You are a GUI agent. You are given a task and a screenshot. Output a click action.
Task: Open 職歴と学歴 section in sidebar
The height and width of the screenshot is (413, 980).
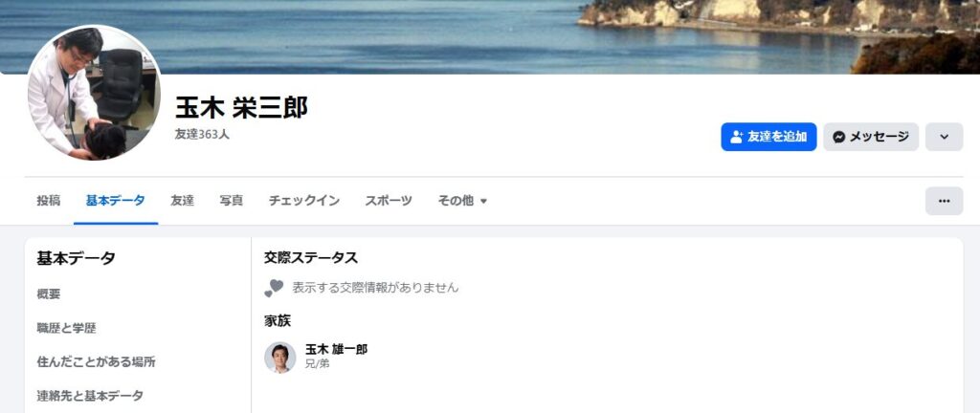[x=67, y=328]
